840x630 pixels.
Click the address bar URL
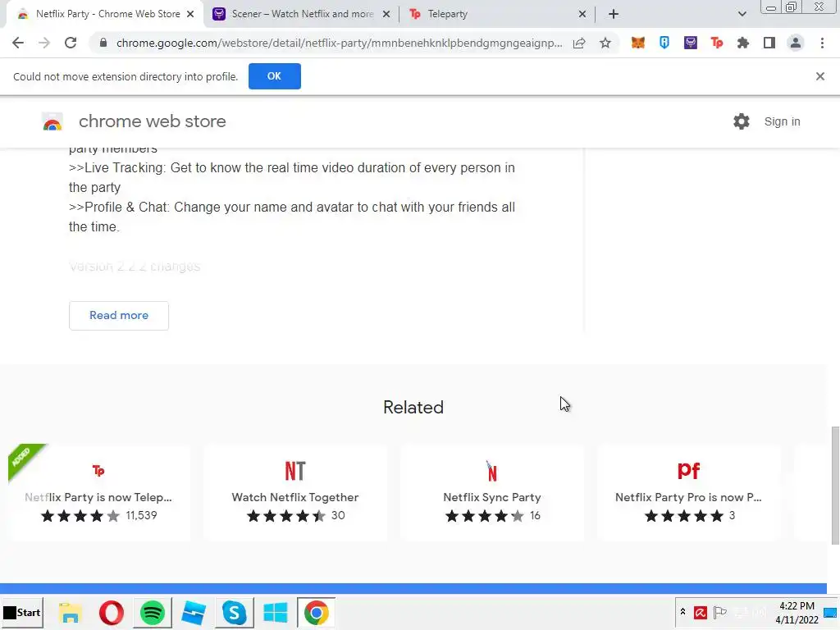point(339,43)
